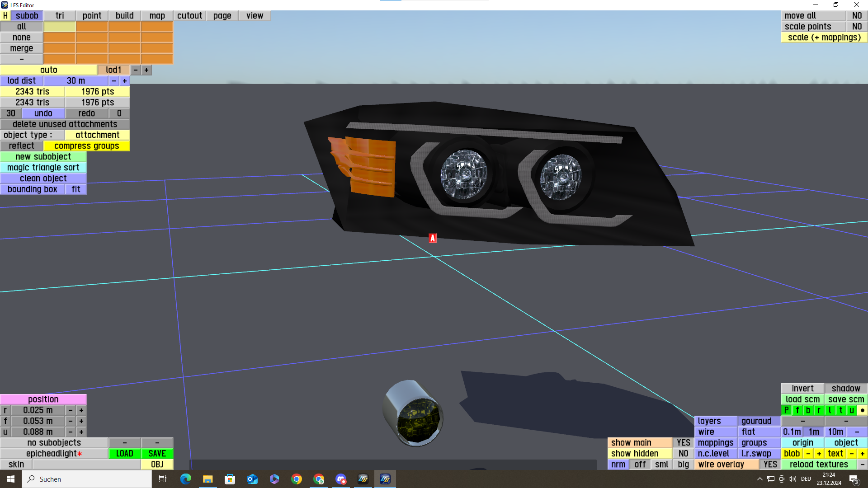
Task: Open the tri mode tab
Action: 60,15
